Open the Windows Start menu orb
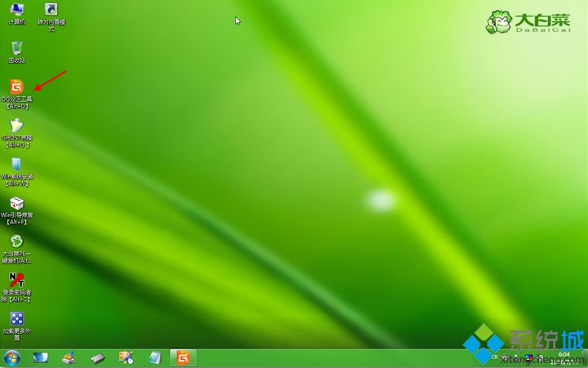This screenshot has width=588, height=368. click(12, 358)
